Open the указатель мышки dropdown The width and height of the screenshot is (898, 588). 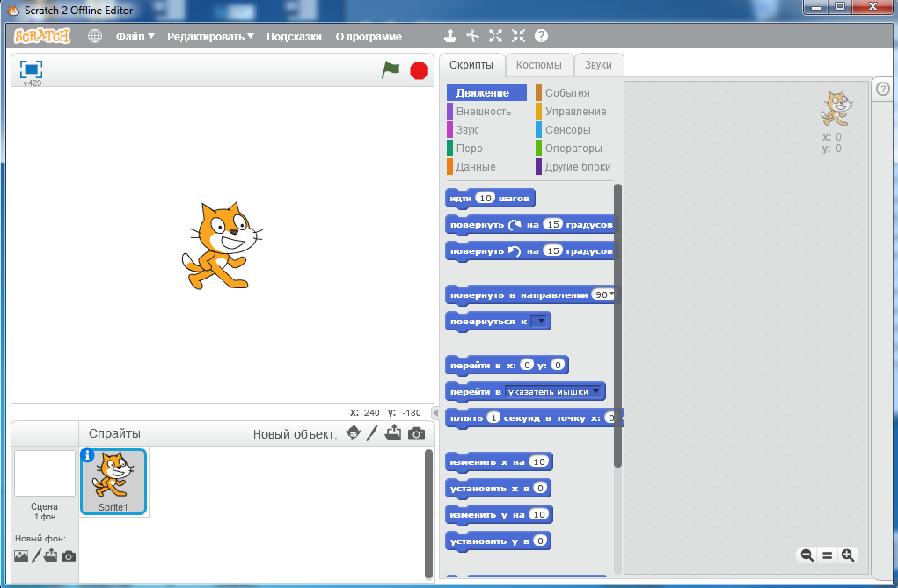pyautogui.click(x=553, y=392)
